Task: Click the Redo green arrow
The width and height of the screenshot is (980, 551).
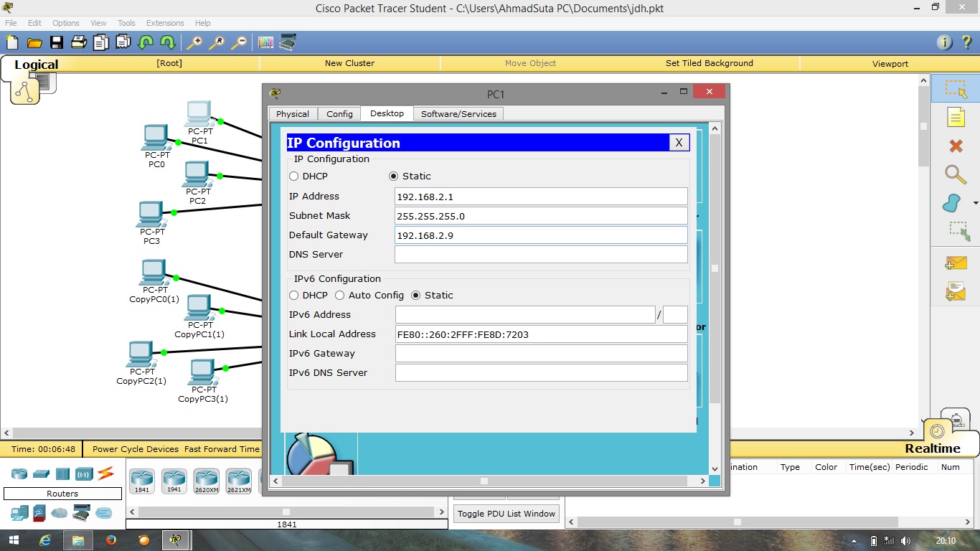Action: click(168, 42)
